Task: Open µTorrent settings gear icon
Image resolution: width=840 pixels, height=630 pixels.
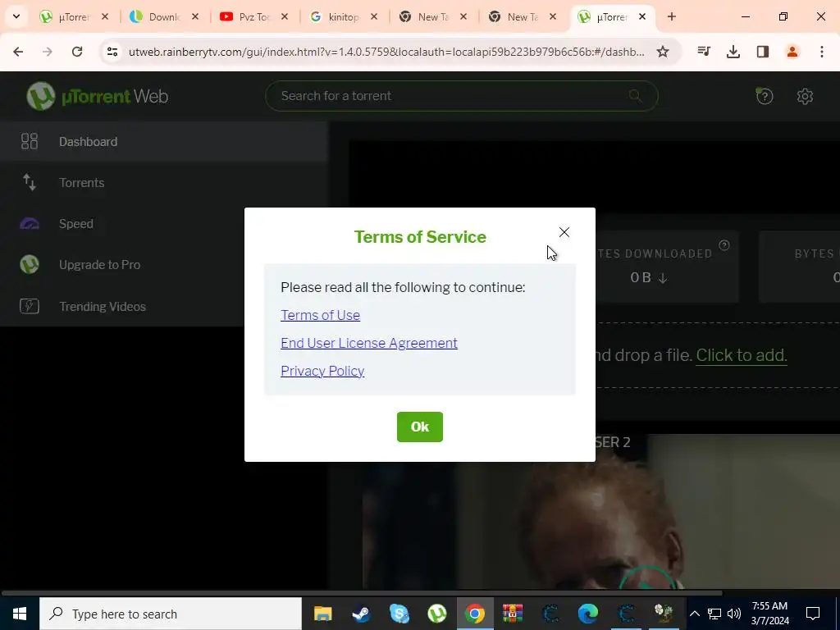Action: point(805,97)
